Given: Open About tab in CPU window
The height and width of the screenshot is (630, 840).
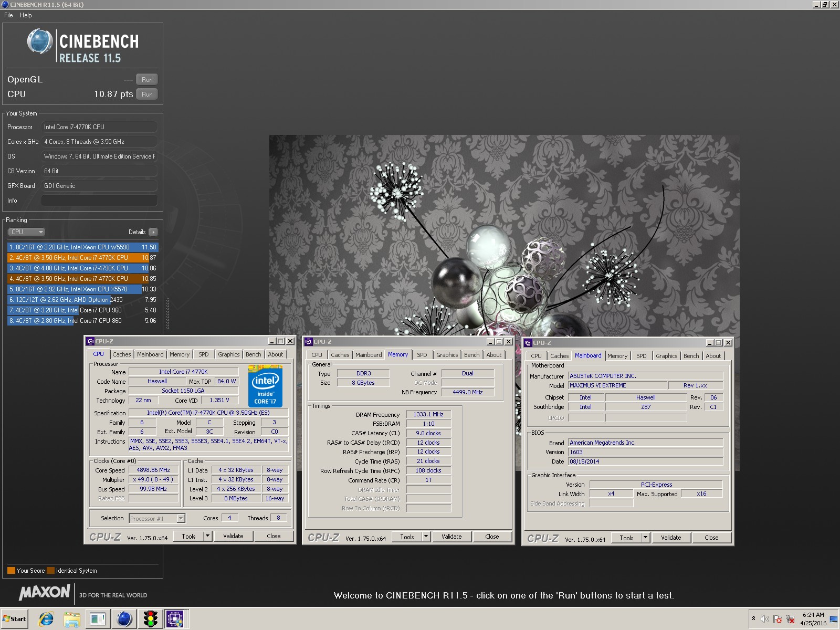Looking at the screenshot, I should coord(276,354).
